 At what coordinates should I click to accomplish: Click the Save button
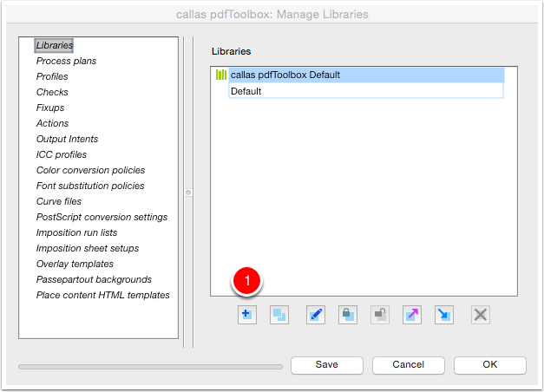(327, 365)
